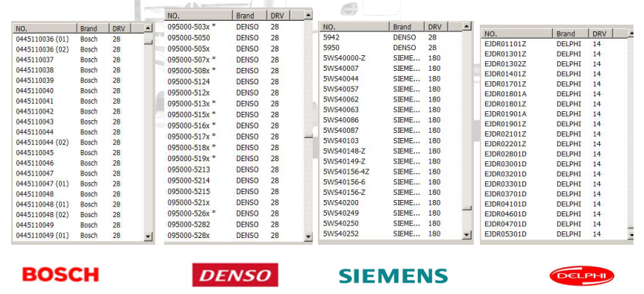The image size is (644, 294).
Task: Sort Bosch list by Brand column header
Action: coord(93,29)
